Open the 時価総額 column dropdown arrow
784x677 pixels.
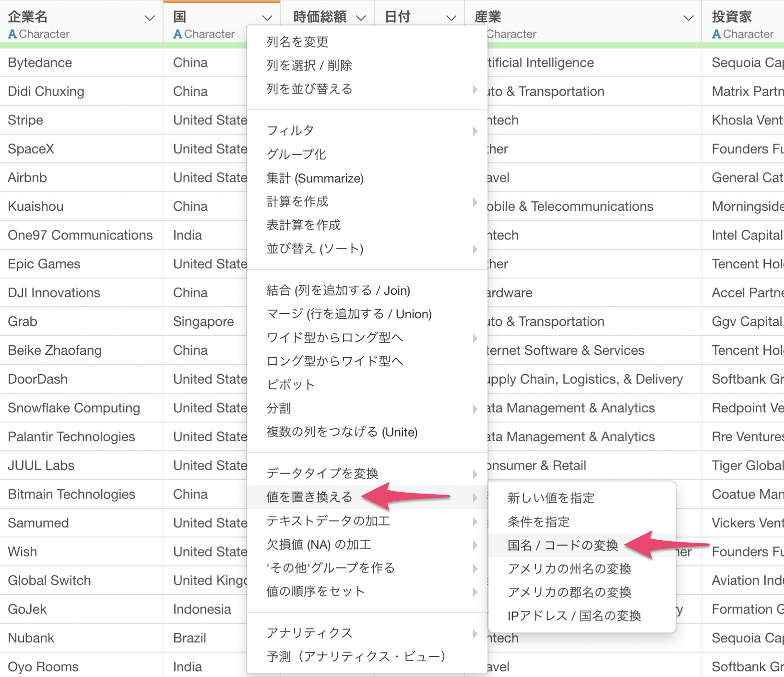pos(361,18)
